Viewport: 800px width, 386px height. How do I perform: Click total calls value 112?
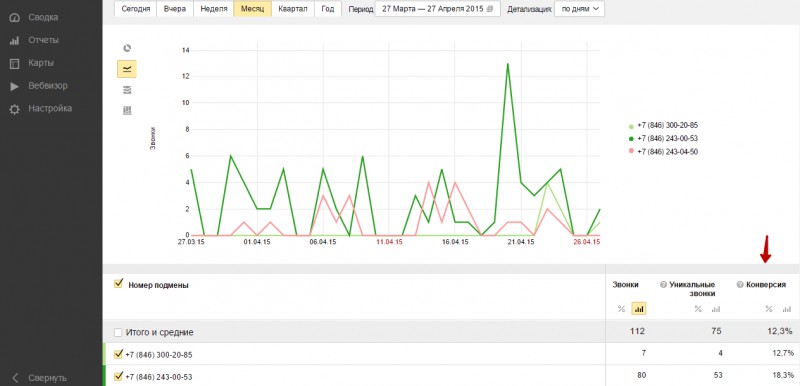click(x=637, y=331)
